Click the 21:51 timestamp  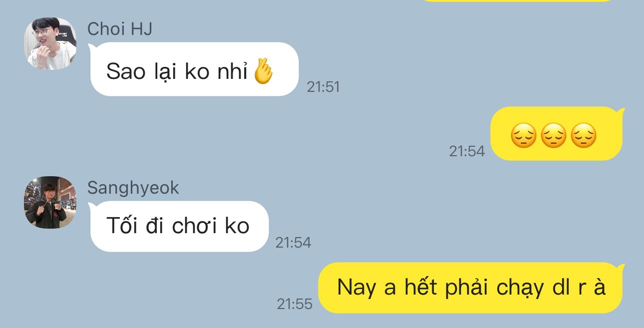[x=323, y=87]
